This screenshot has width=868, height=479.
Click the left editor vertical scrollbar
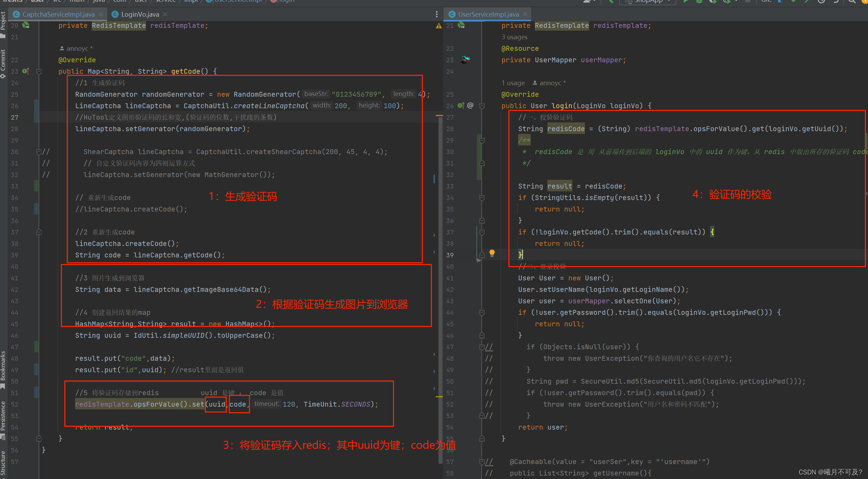point(440,244)
